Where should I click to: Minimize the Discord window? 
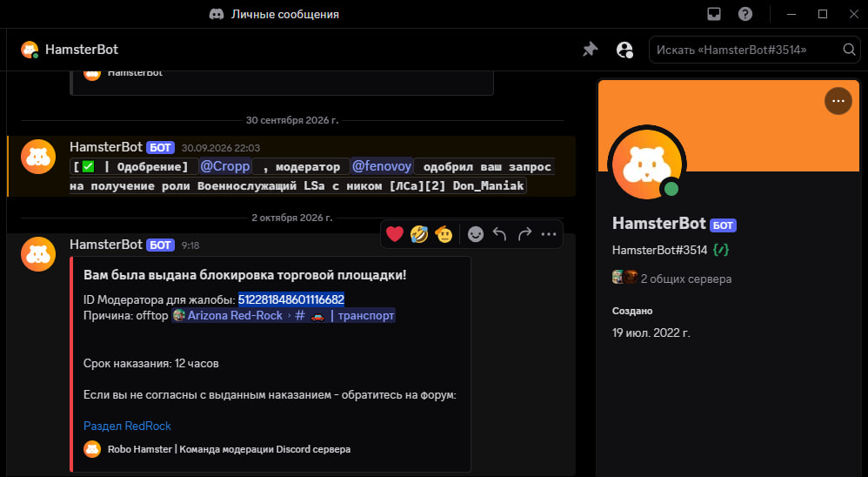point(791,14)
